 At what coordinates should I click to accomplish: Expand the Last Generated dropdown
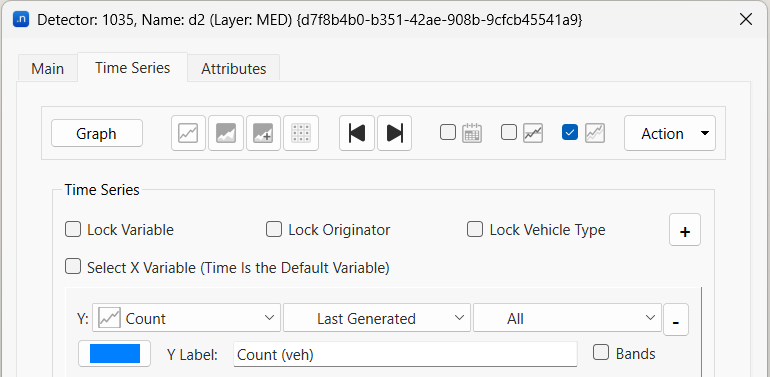377,318
